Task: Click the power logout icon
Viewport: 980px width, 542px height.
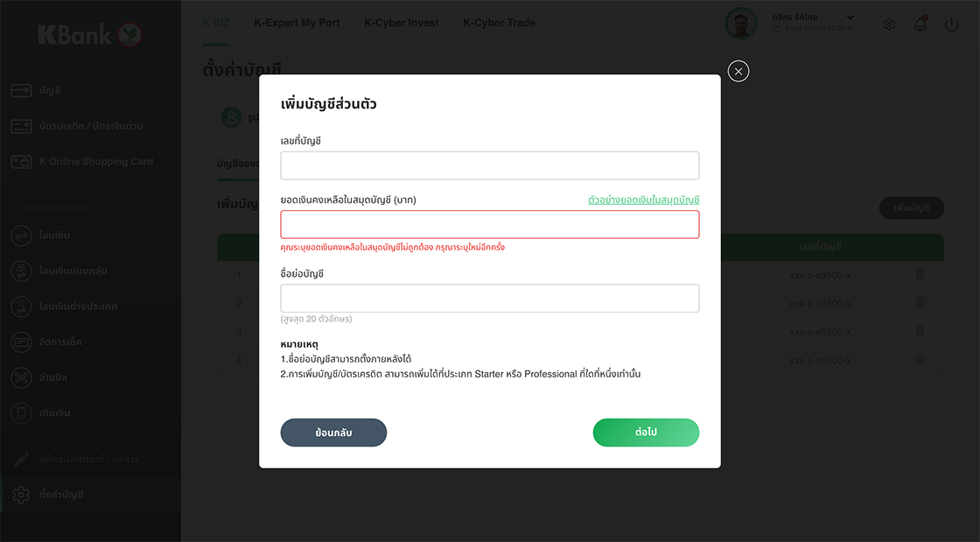Action: (x=952, y=25)
